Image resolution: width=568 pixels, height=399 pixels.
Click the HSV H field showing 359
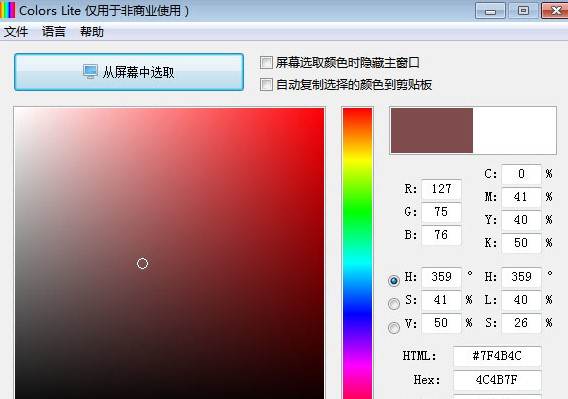pos(441,277)
